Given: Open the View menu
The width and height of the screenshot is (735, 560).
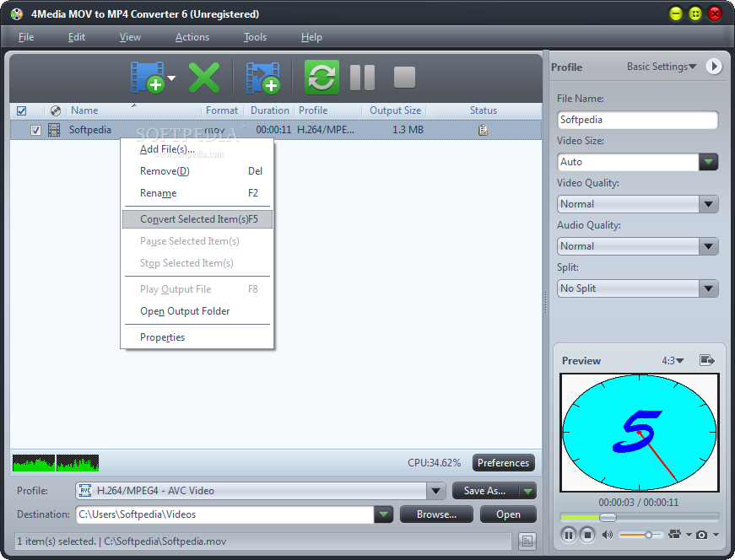Looking at the screenshot, I should tap(130, 37).
